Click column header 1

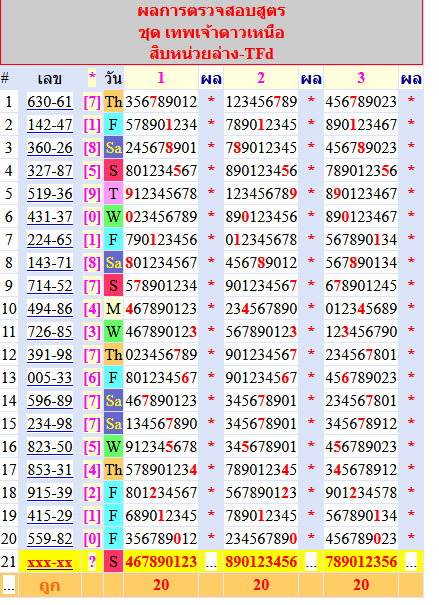pos(161,78)
